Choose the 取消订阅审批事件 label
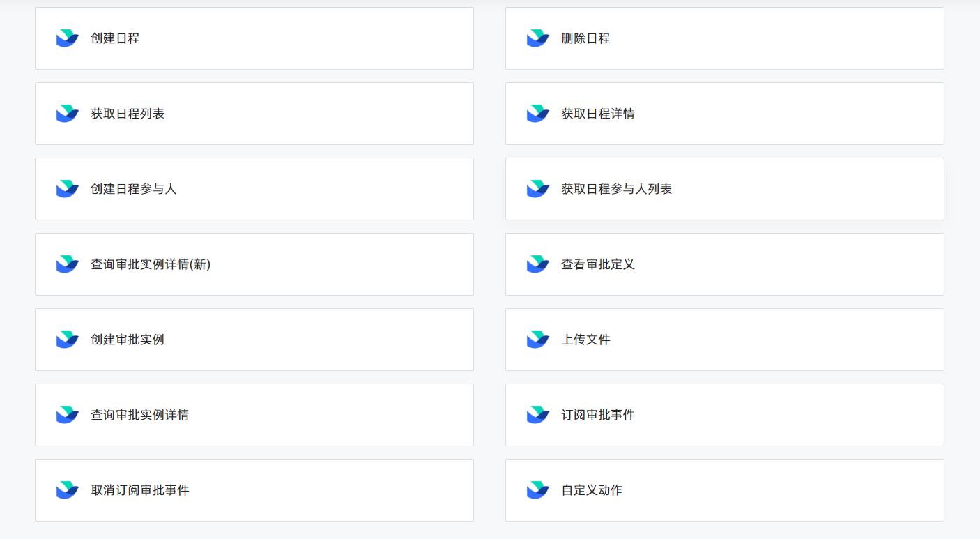The image size is (980, 539). pos(140,490)
